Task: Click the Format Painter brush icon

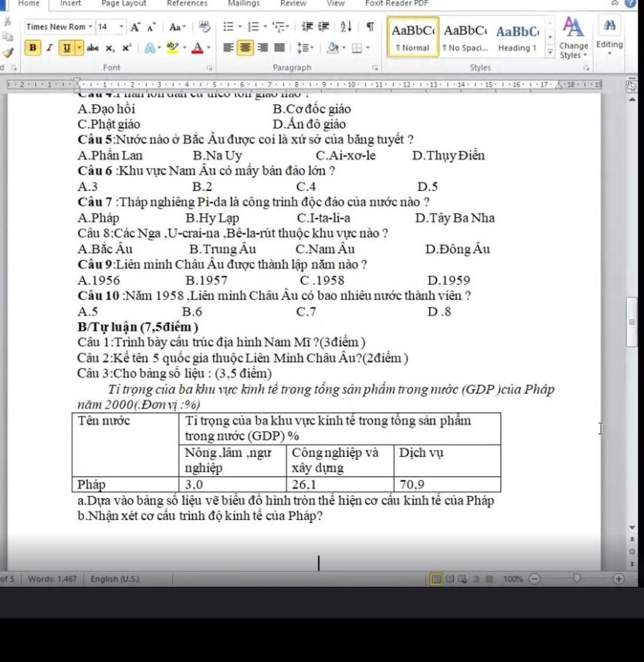Action: (x=8, y=52)
